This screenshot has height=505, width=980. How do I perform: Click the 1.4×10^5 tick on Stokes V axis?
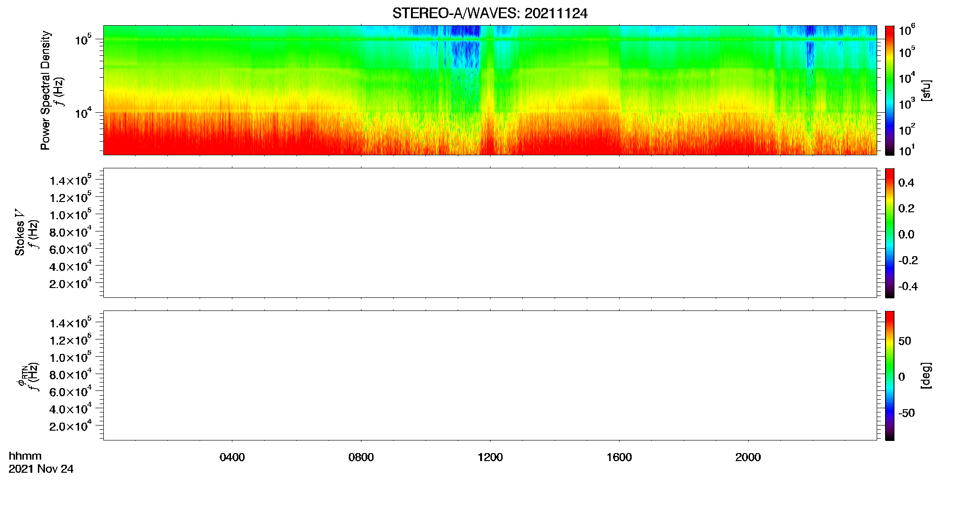tap(71, 180)
